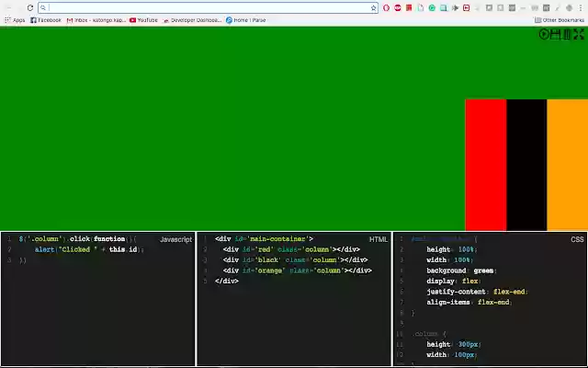Open the Home | Parse bookmark

point(246,20)
